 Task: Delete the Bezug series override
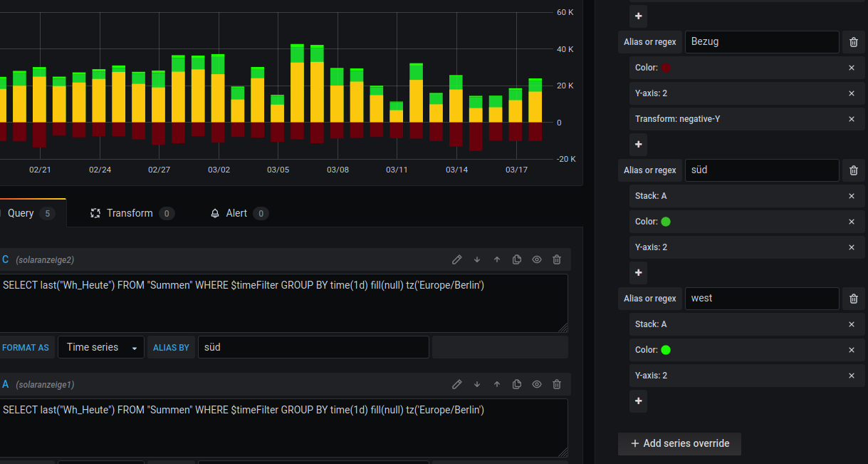pyautogui.click(x=853, y=42)
